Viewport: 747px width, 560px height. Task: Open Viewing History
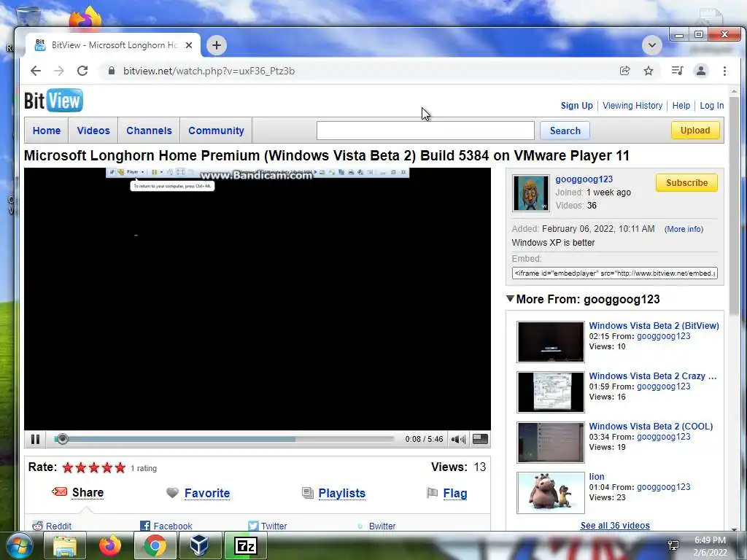632,106
